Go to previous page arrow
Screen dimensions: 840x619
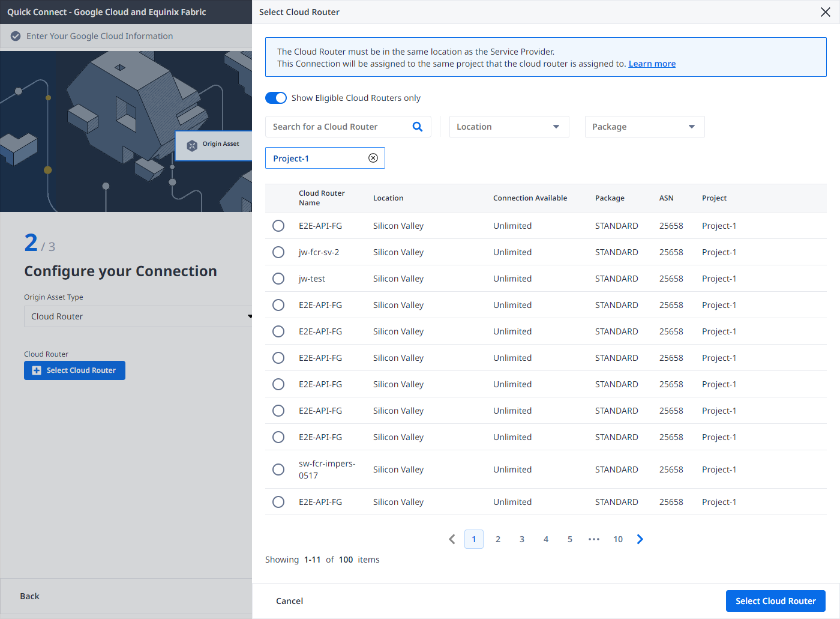pos(452,539)
